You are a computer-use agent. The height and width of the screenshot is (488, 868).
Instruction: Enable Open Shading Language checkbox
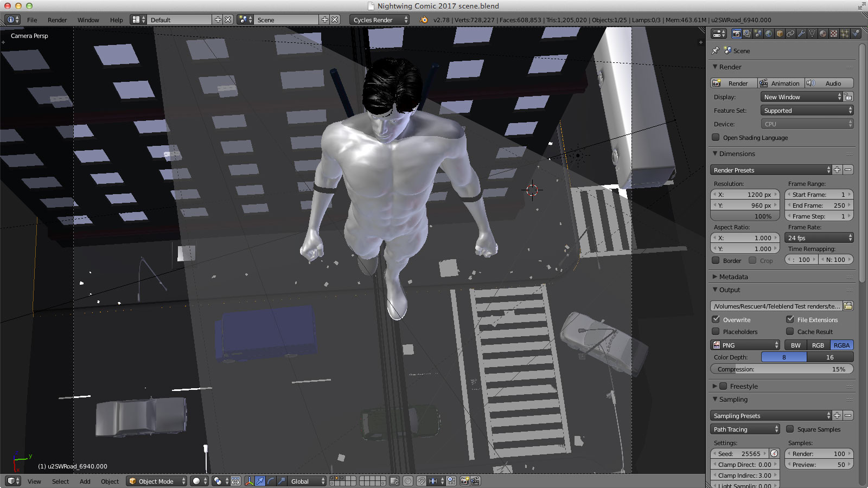point(716,137)
